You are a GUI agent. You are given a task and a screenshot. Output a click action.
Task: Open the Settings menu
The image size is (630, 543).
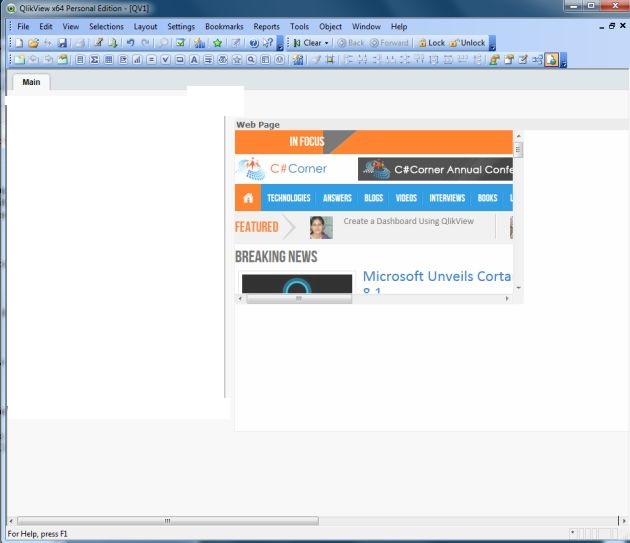tap(181, 27)
